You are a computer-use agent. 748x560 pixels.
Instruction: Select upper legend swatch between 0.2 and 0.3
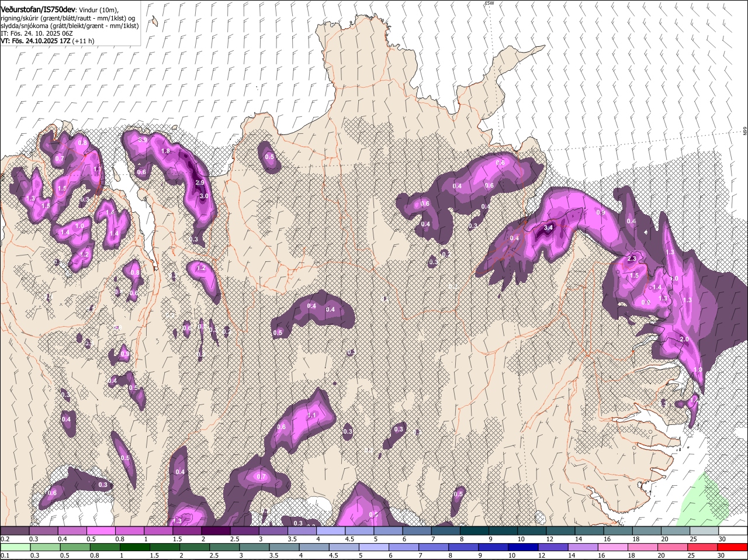pos(15,531)
